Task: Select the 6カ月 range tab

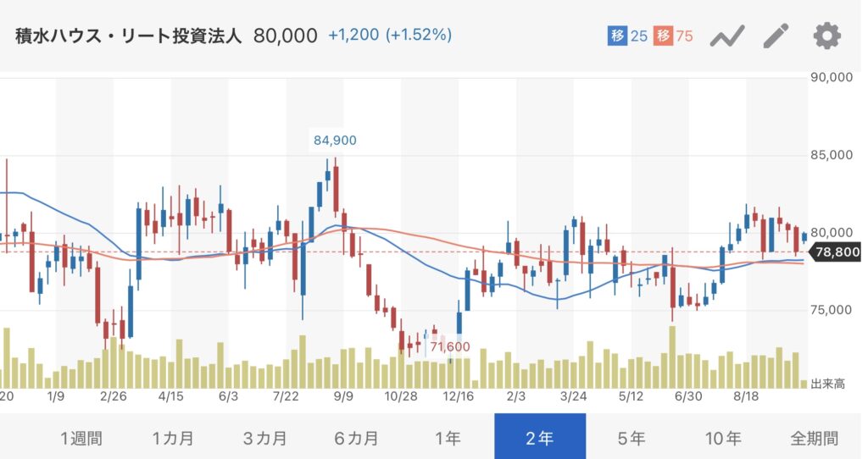Action: pyautogui.click(x=356, y=438)
